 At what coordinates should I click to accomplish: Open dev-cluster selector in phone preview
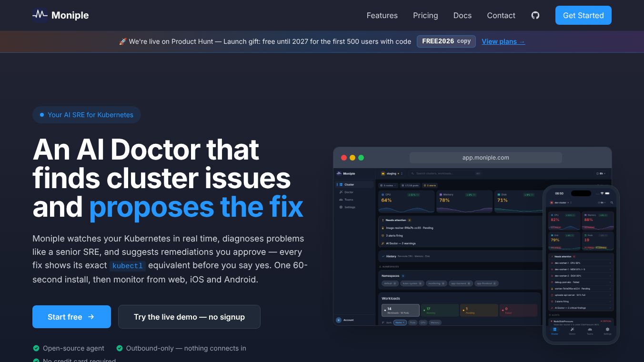tap(560, 202)
